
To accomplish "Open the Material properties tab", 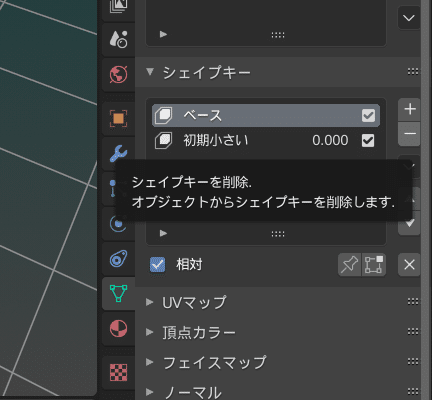I will coord(118,329).
